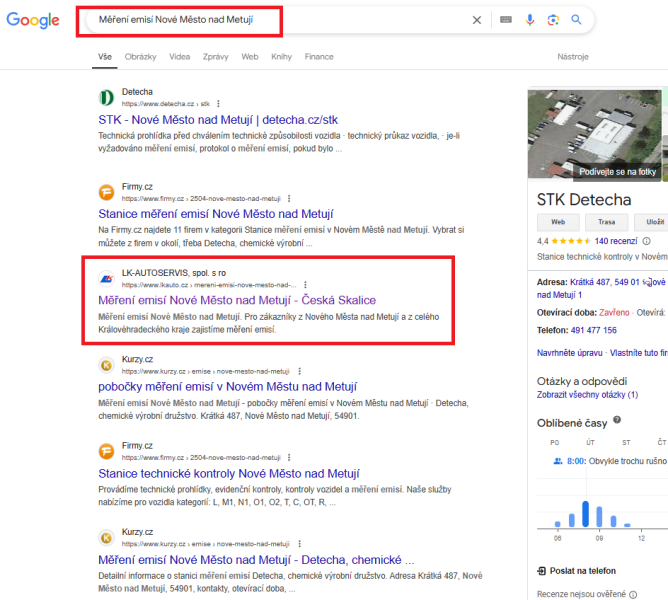Click the Zavřeno opening hours status
The height and width of the screenshot is (600, 668).
(x=614, y=313)
